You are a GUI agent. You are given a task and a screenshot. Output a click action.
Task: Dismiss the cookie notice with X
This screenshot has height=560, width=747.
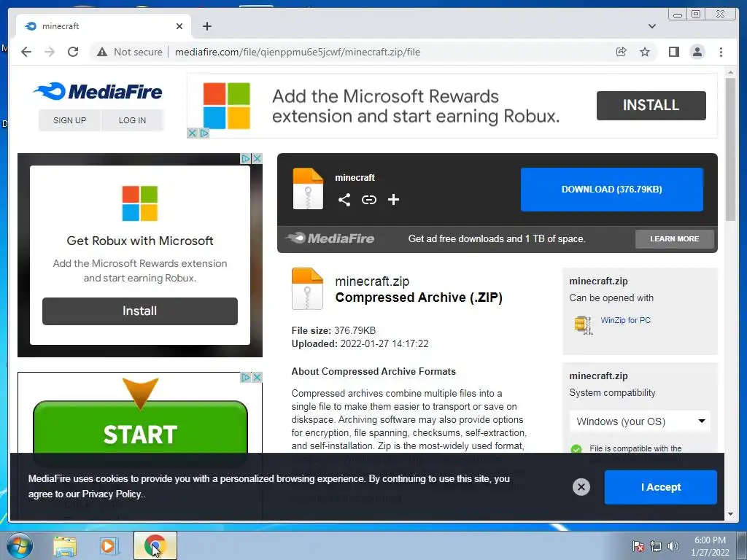pos(581,486)
